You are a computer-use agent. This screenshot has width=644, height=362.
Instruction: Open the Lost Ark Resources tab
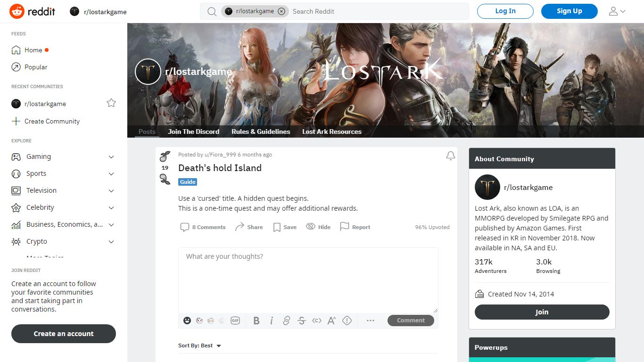pyautogui.click(x=332, y=132)
